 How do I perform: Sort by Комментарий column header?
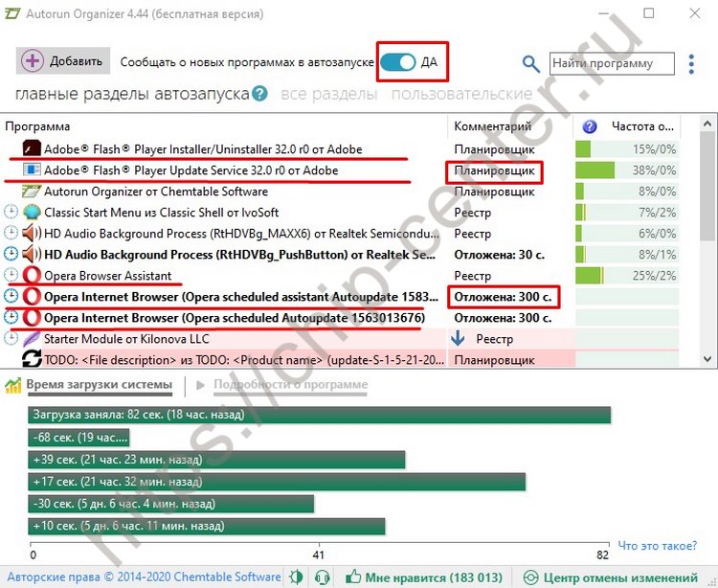pyautogui.click(x=492, y=126)
